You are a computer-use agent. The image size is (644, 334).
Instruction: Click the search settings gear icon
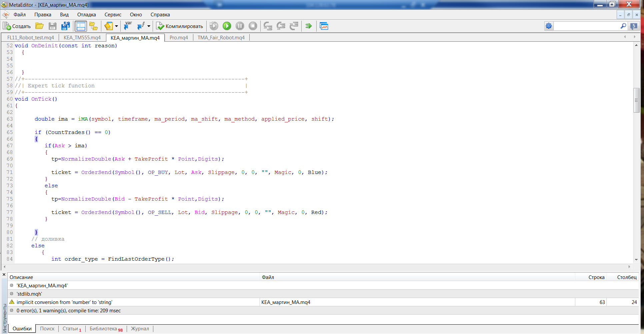point(549,26)
